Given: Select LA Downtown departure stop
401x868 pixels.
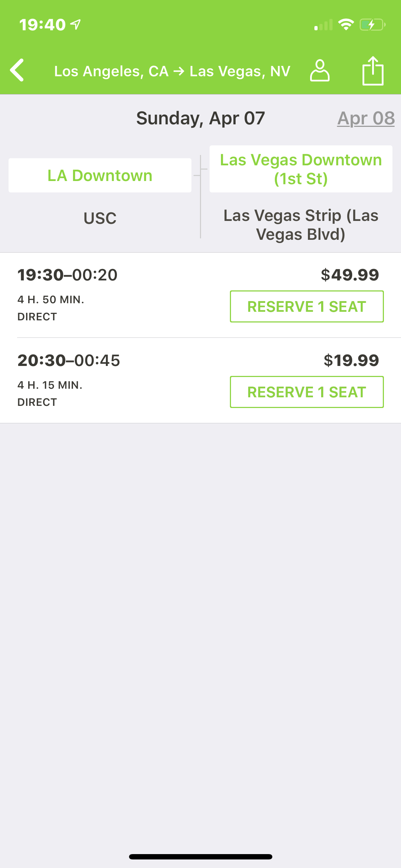Looking at the screenshot, I should [x=100, y=175].
